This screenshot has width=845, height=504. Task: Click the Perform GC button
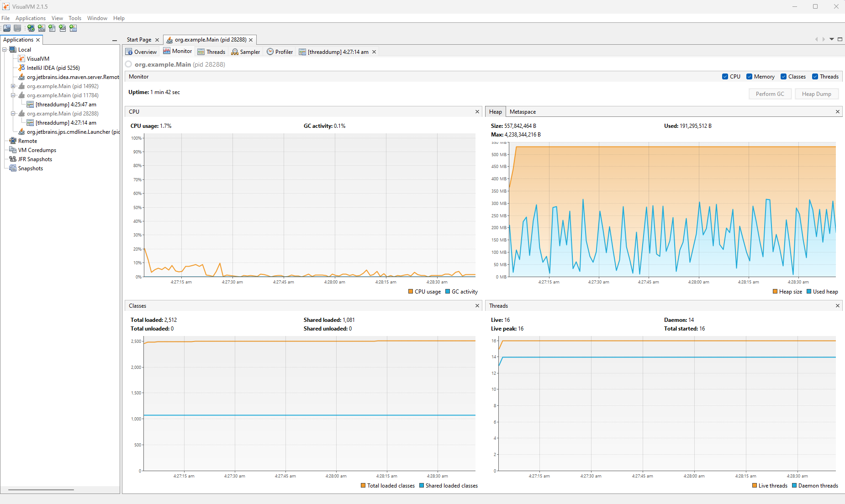pyautogui.click(x=770, y=94)
